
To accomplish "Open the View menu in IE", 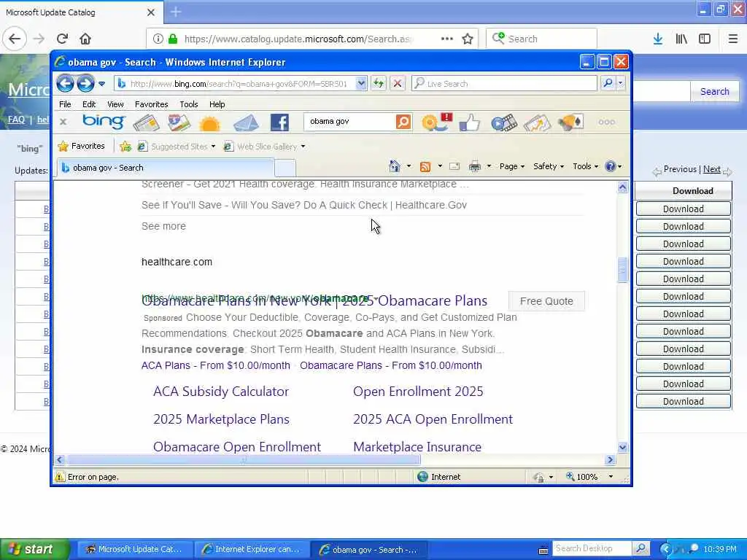I will (115, 104).
